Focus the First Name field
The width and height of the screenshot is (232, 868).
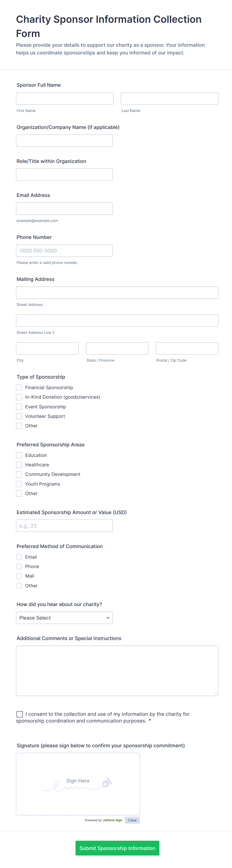[65, 99]
